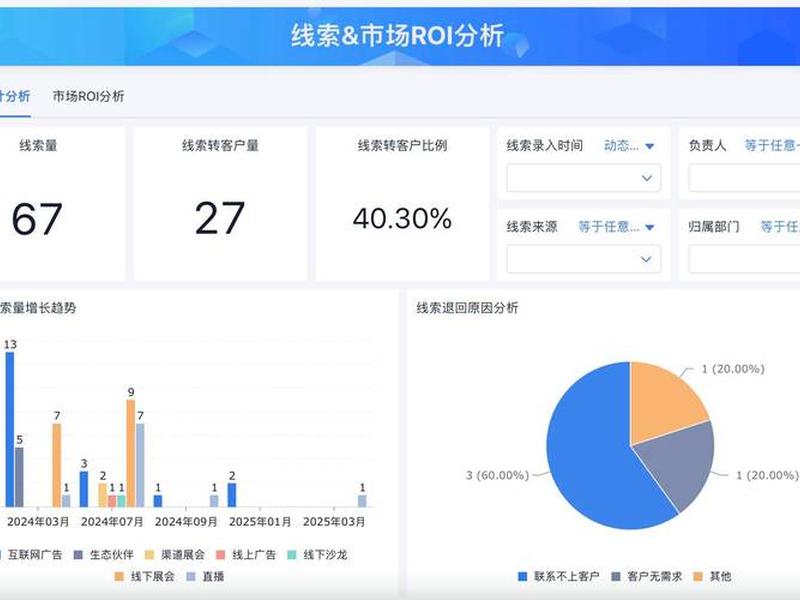Click the blue bar labeled 3
The width and height of the screenshot is (800, 600).
tap(84, 489)
